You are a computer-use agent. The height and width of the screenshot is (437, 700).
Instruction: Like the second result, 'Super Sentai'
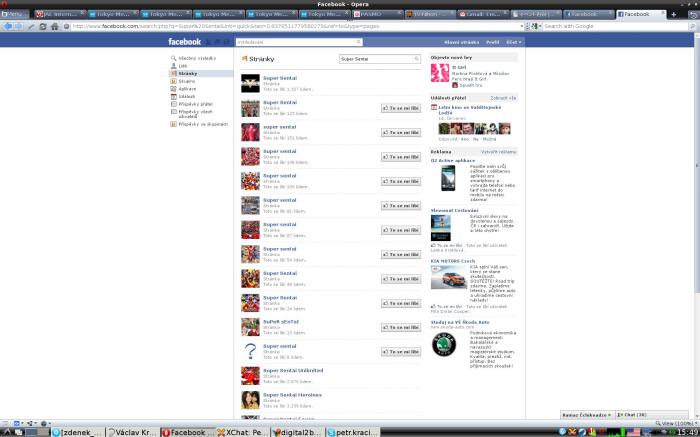(401, 108)
